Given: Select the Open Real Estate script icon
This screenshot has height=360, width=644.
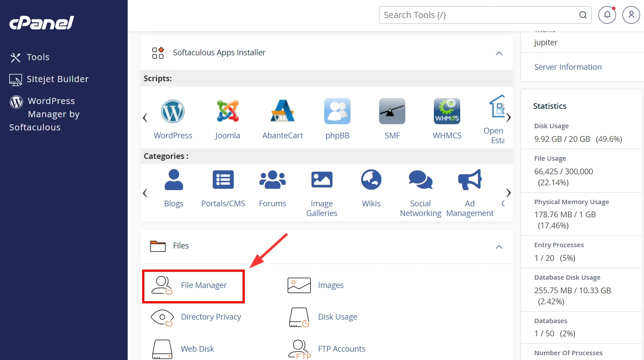Looking at the screenshot, I should tap(497, 106).
